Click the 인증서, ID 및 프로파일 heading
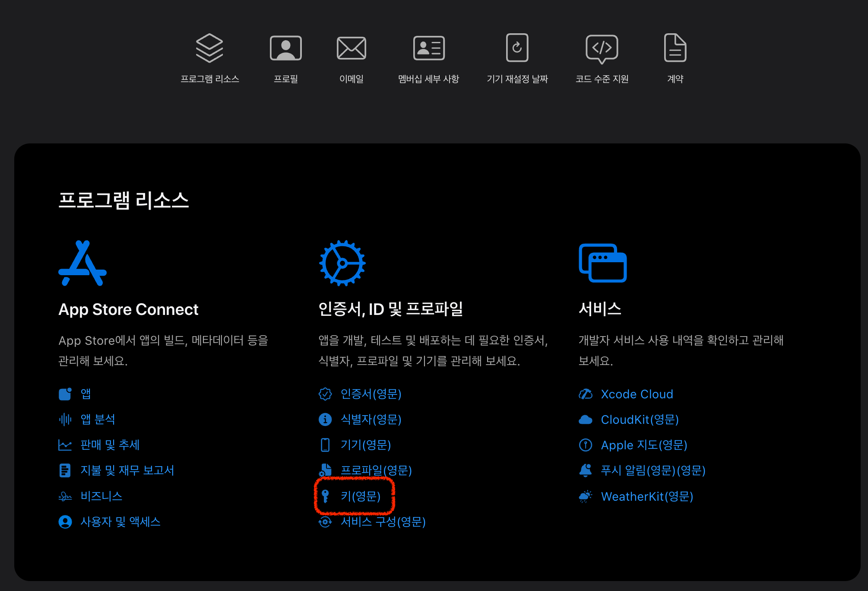 (x=391, y=309)
